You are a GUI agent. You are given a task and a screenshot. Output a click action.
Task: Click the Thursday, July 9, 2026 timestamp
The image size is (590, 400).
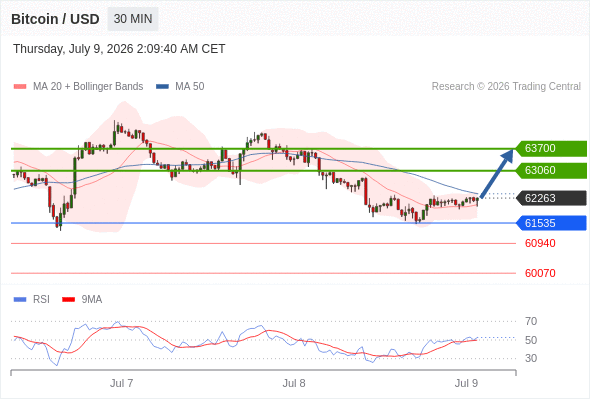coord(119,49)
